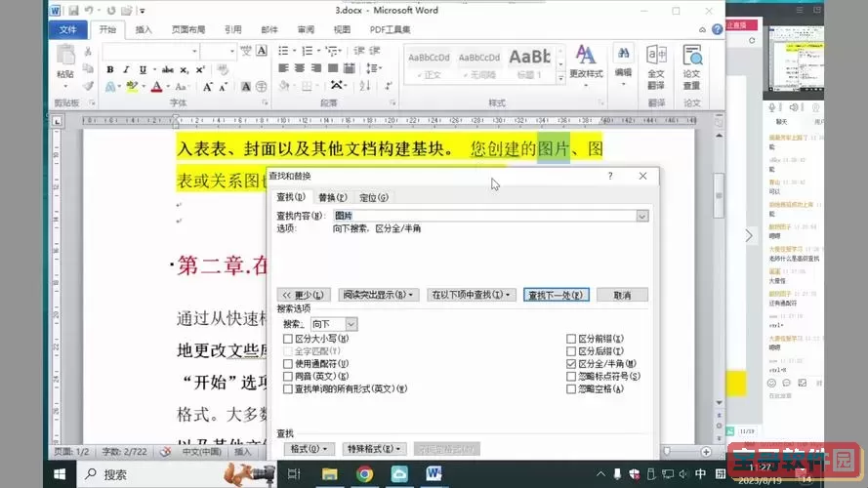Click the Italic formatting icon

point(126,69)
